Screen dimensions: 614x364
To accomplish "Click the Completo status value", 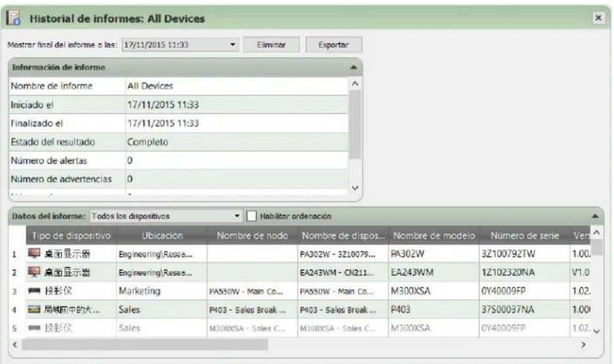I will (147, 142).
